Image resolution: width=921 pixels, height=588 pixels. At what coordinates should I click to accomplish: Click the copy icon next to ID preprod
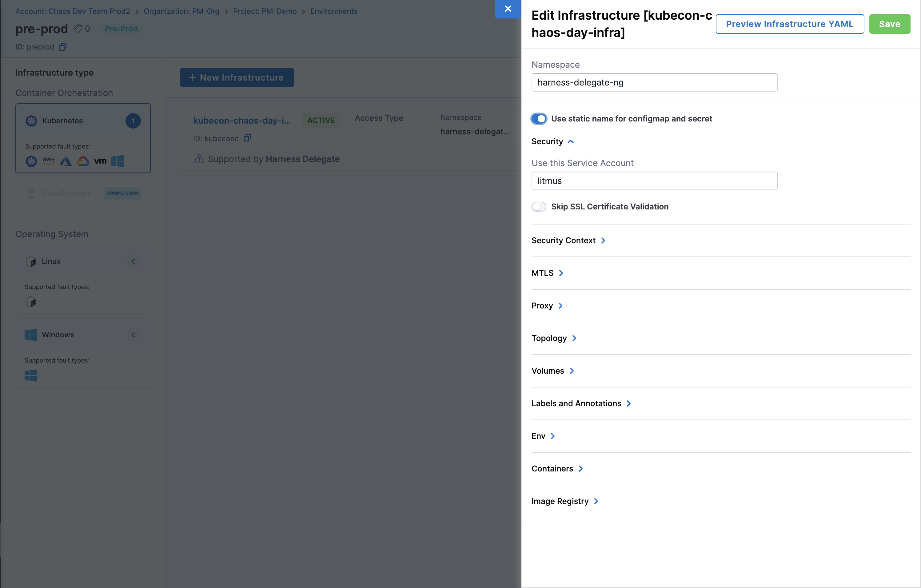[63, 47]
